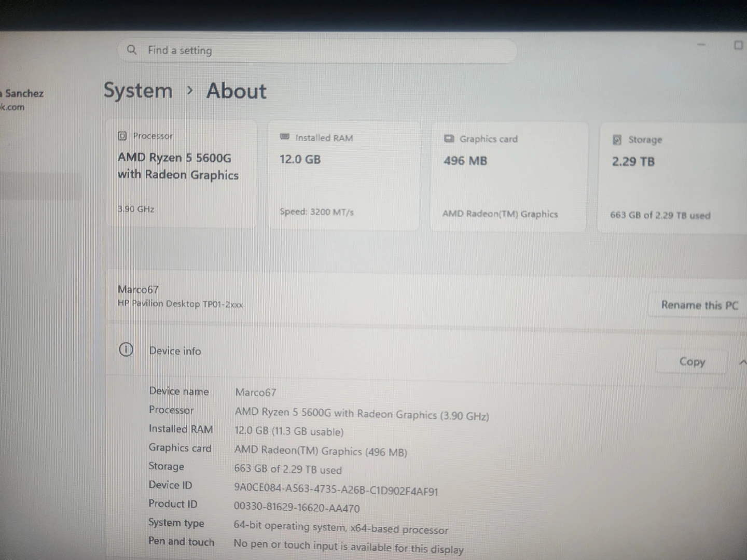The width and height of the screenshot is (747, 560).
Task: Click the search magnifier icon
Action: (x=132, y=50)
